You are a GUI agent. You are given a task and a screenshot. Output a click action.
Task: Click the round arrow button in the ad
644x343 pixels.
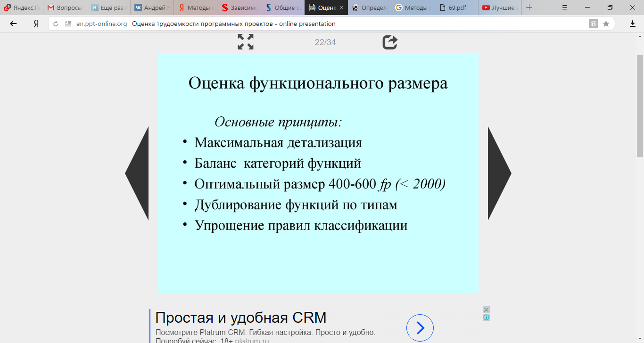[x=420, y=328]
